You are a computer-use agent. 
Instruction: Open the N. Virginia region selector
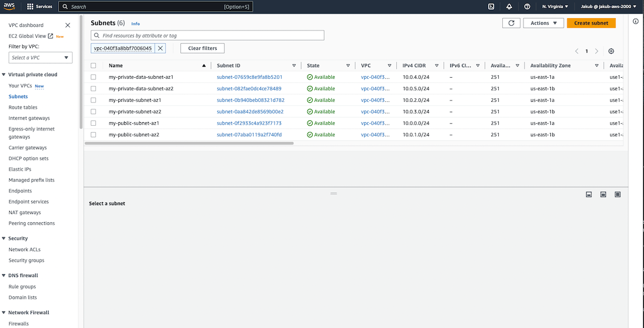pos(555,6)
